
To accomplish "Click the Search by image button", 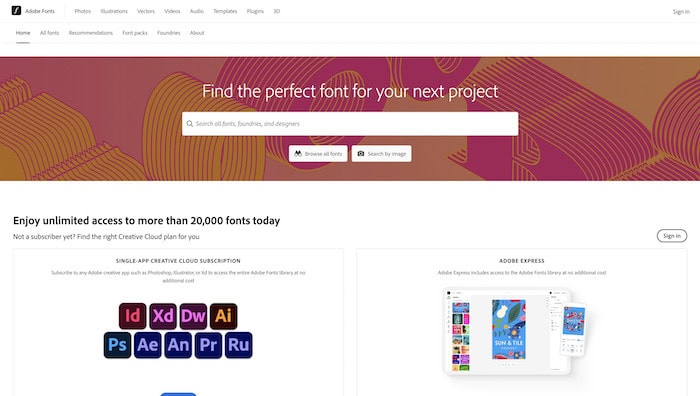I will tap(381, 154).
